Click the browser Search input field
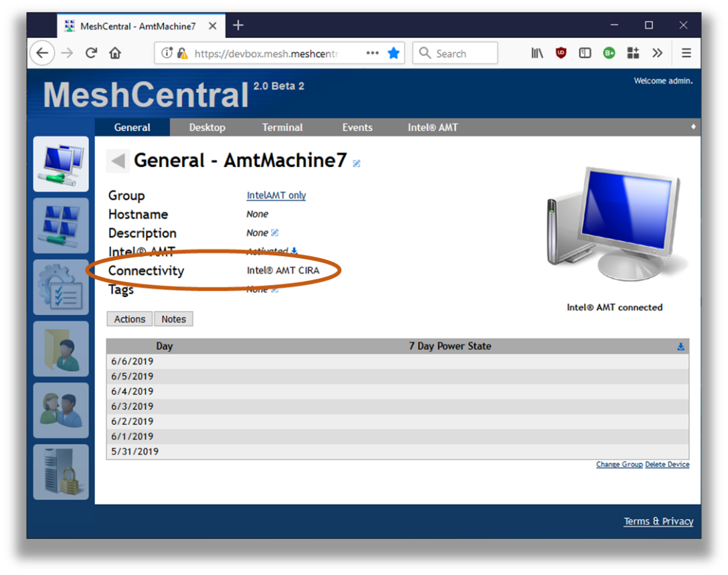Screen dimensions: 728x575 pyautogui.click(x=463, y=53)
